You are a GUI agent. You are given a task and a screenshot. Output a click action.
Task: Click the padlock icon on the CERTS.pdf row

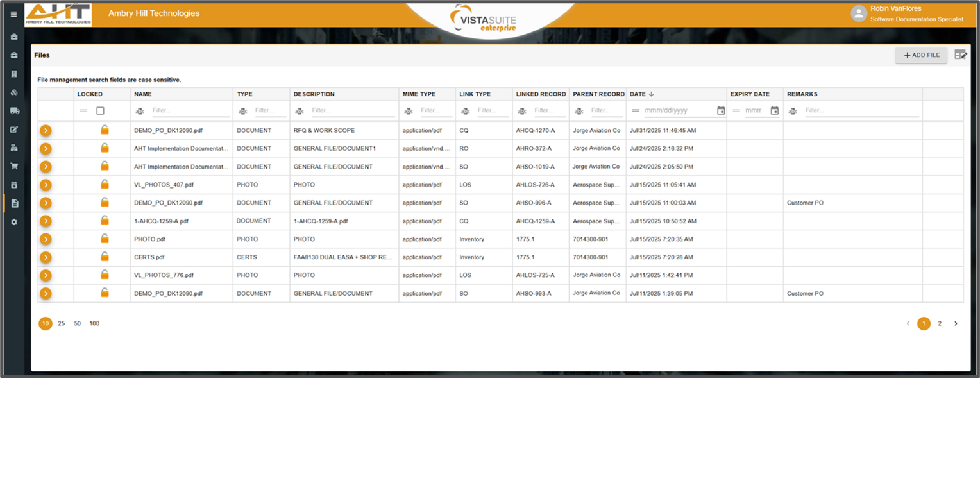click(x=105, y=257)
